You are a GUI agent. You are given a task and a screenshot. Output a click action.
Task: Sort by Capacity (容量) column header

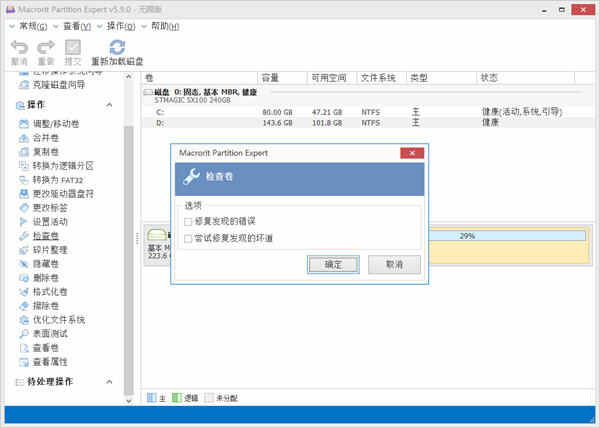[282, 78]
